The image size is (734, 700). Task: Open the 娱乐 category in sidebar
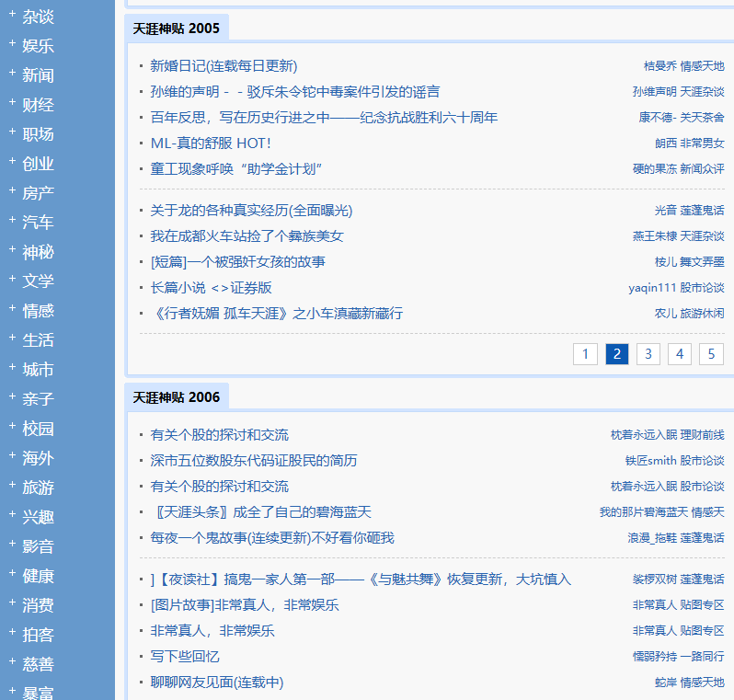click(x=38, y=46)
